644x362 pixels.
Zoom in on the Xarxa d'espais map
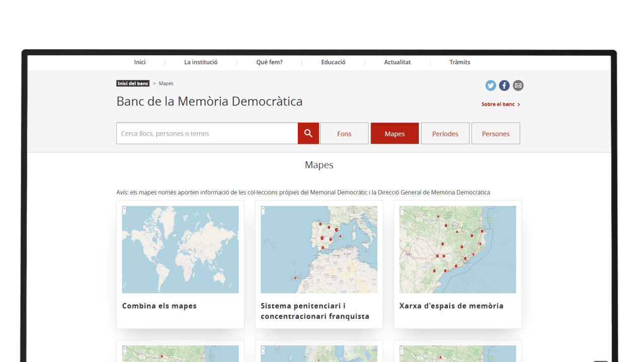pyautogui.click(x=401, y=210)
